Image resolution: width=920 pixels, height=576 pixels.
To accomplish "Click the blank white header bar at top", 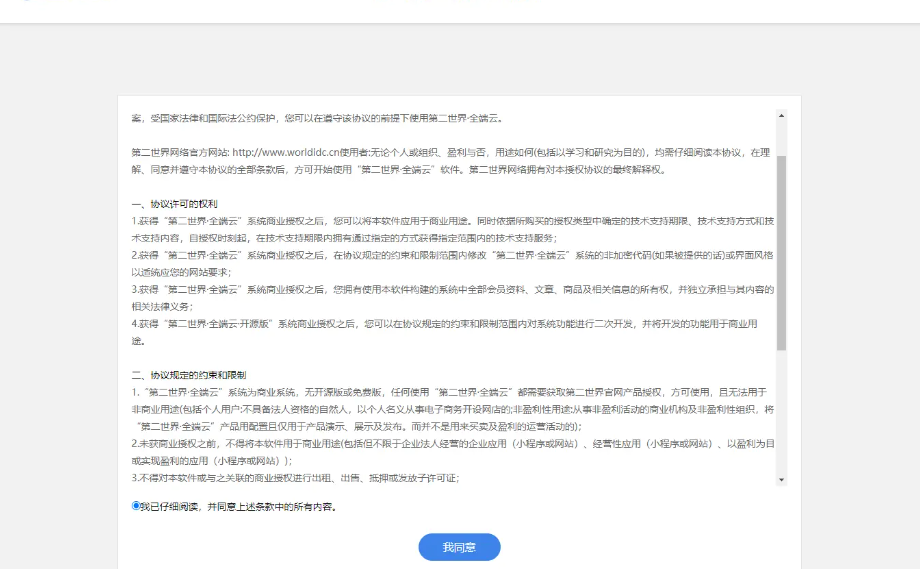I will (460, 10).
